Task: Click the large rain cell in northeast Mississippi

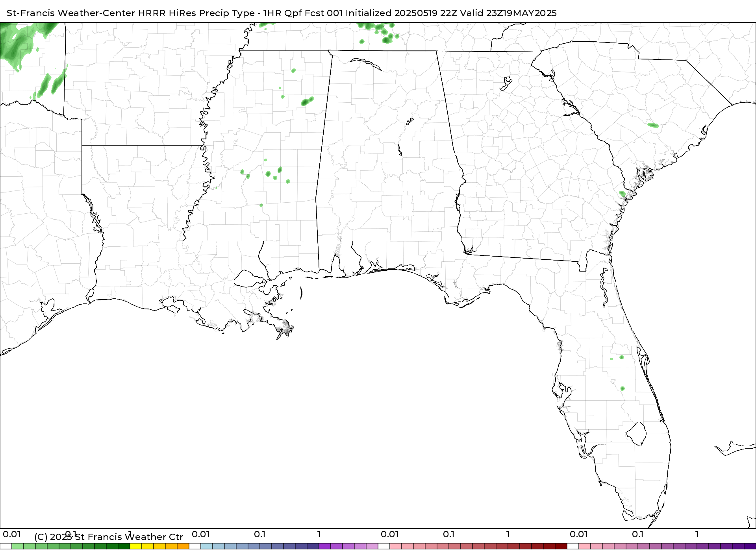Action: point(307,102)
